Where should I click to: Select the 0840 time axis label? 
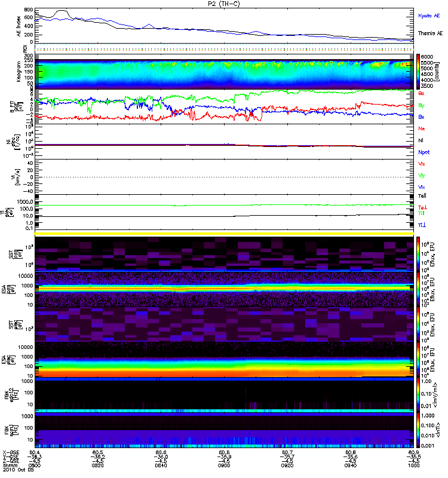[x=161, y=465]
